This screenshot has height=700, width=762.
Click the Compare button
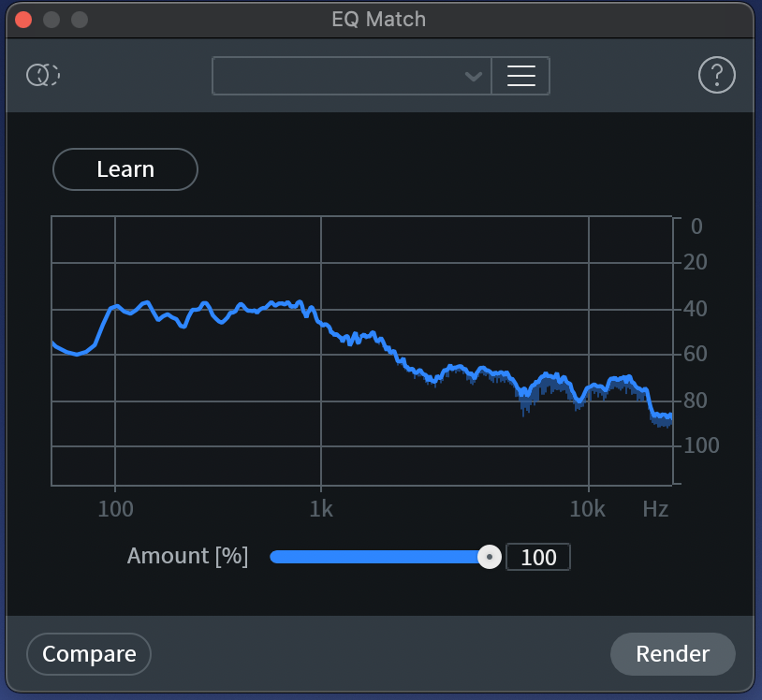89,654
